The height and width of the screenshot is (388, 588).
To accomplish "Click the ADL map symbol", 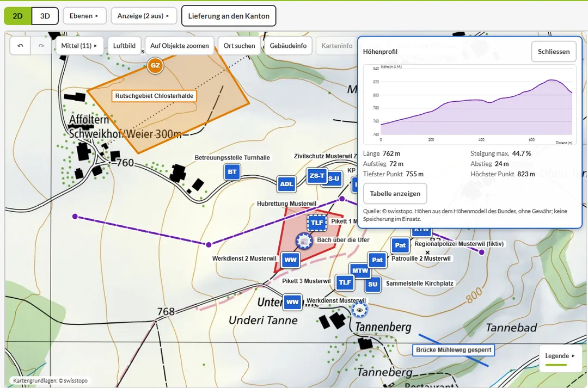I will tap(286, 184).
